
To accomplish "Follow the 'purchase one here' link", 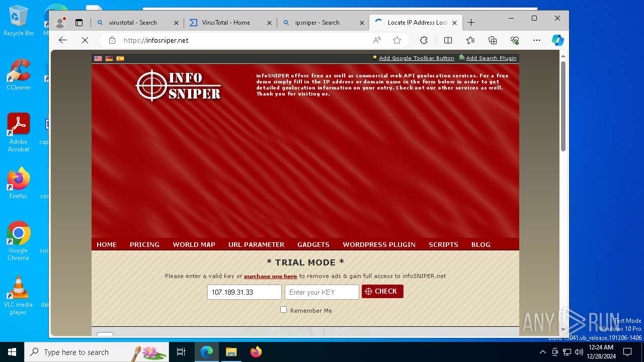I will (x=271, y=276).
